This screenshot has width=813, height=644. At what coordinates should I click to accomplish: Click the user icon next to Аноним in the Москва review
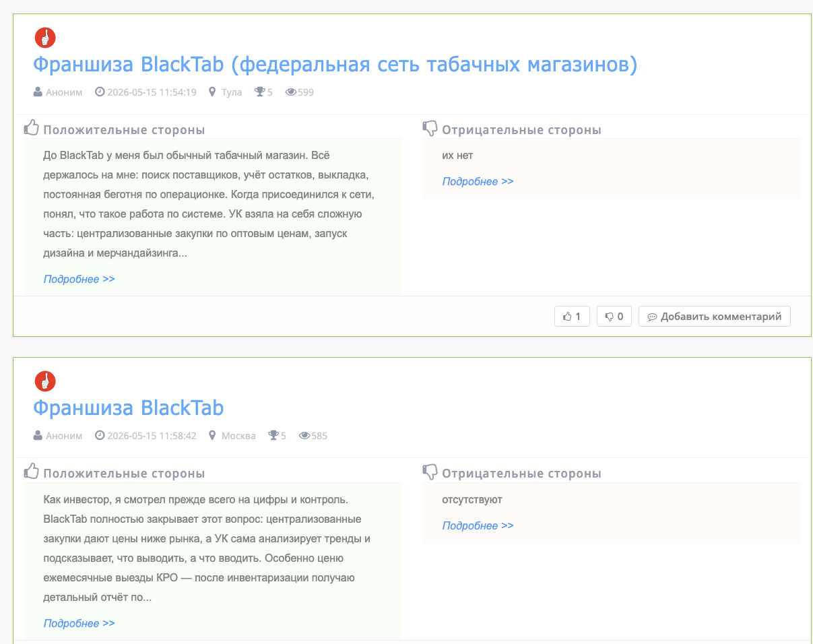click(38, 435)
